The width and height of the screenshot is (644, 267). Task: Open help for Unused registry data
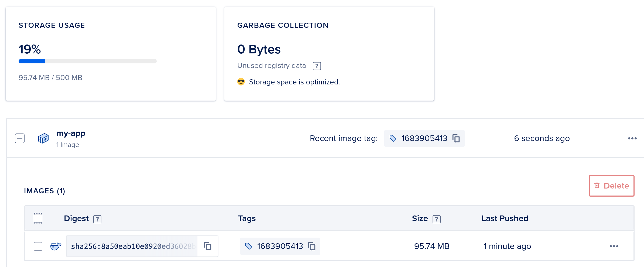(x=317, y=66)
